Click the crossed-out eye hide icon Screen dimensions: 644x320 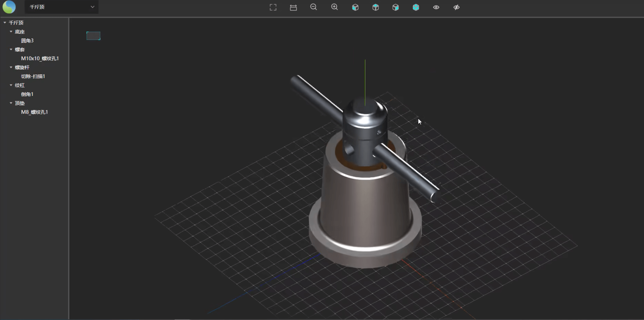(x=457, y=7)
